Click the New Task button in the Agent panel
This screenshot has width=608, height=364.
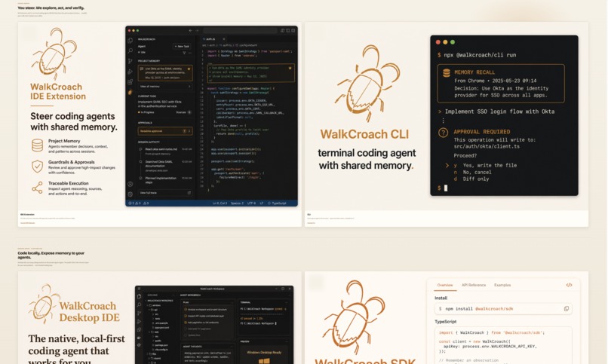[182, 46]
